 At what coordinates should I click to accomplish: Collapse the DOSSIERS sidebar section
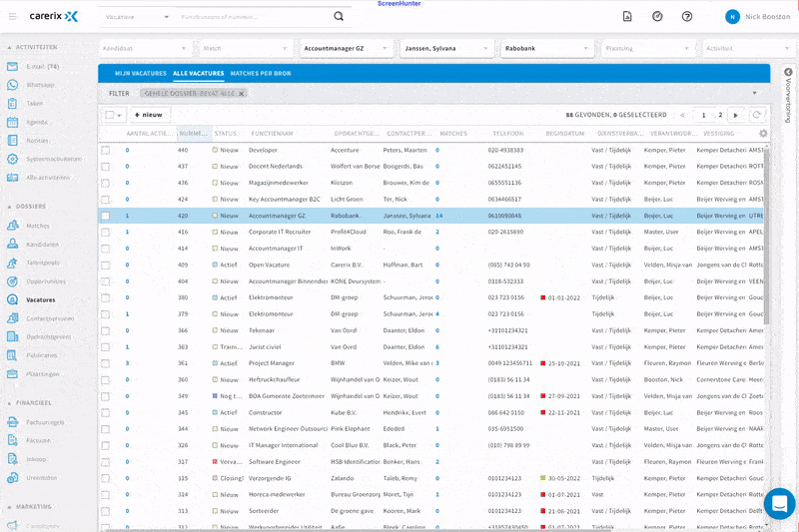tap(10, 207)
